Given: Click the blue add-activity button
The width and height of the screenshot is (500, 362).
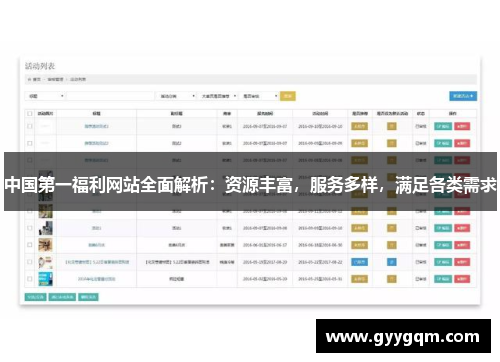Looking at the screenshot, I should pyautogui.click(x=463, y=96).
